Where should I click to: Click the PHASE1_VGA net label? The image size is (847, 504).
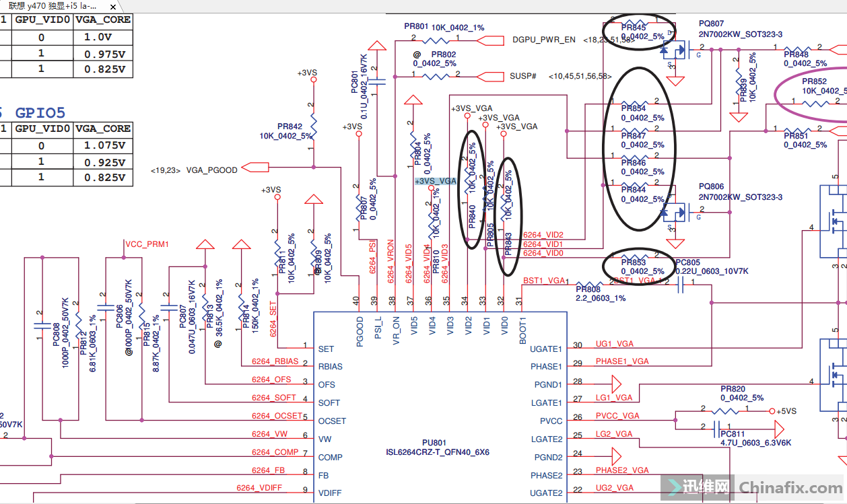coord(622,361)
